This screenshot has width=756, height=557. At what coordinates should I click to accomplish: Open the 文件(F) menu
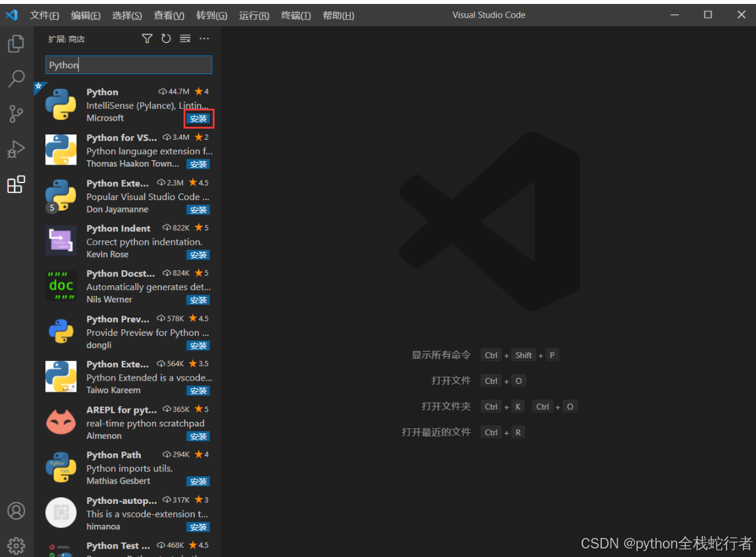point(45,16)
